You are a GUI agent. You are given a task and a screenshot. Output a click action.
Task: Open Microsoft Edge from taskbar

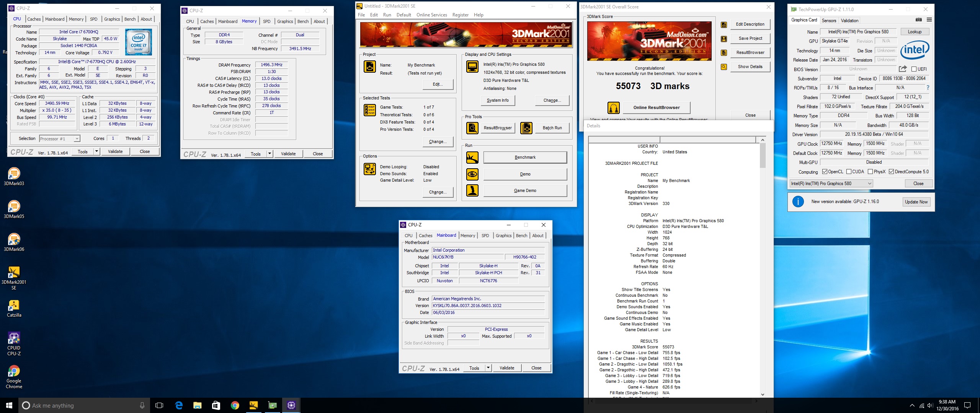(179, 405)
